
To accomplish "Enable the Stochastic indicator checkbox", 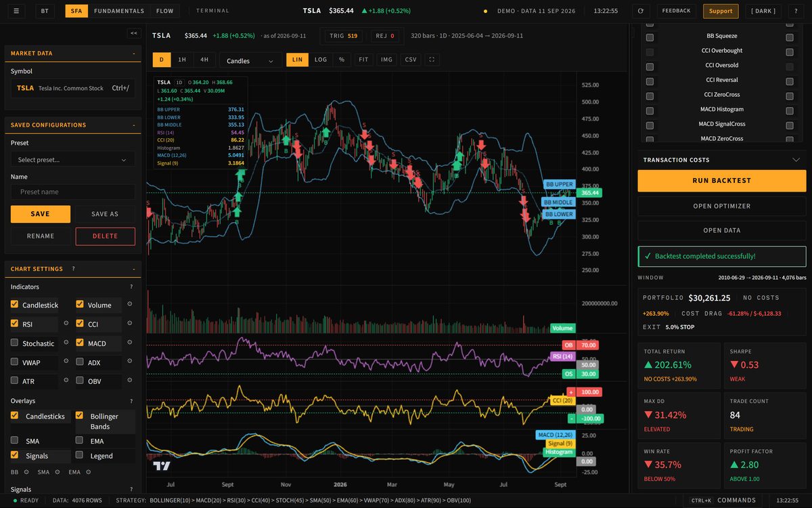I will [14, 343].
